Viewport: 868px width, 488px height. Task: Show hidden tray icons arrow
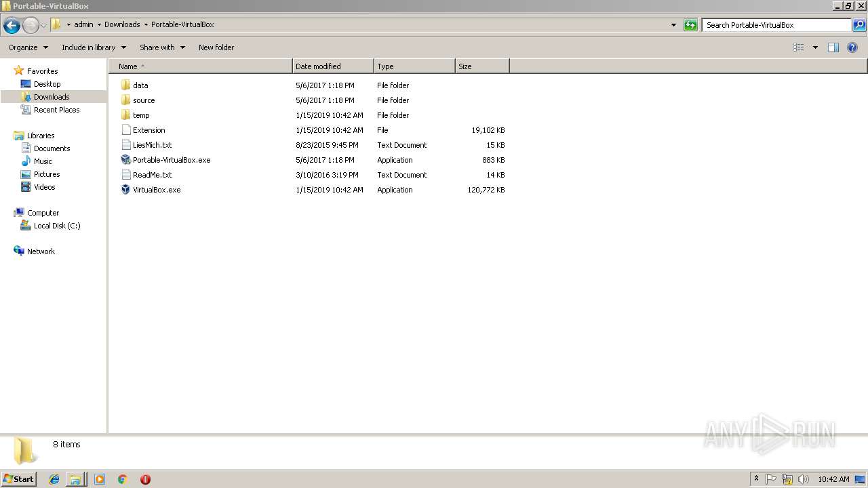[x=756, y=479]
